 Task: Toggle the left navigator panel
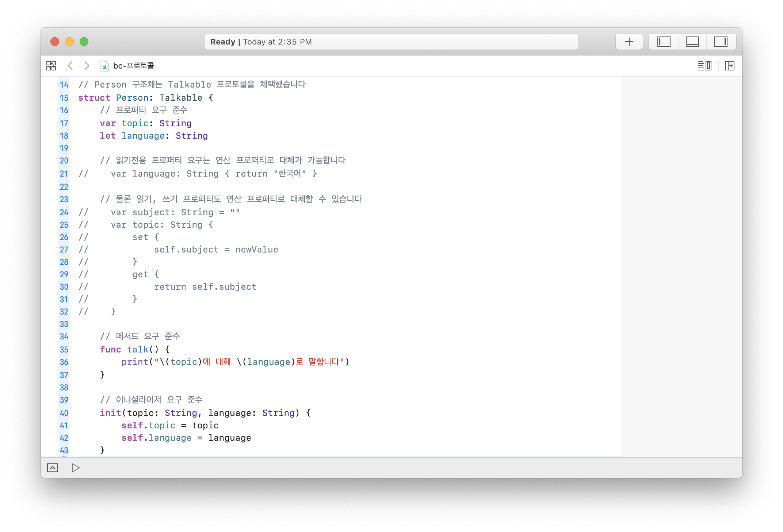pos(664,42)
